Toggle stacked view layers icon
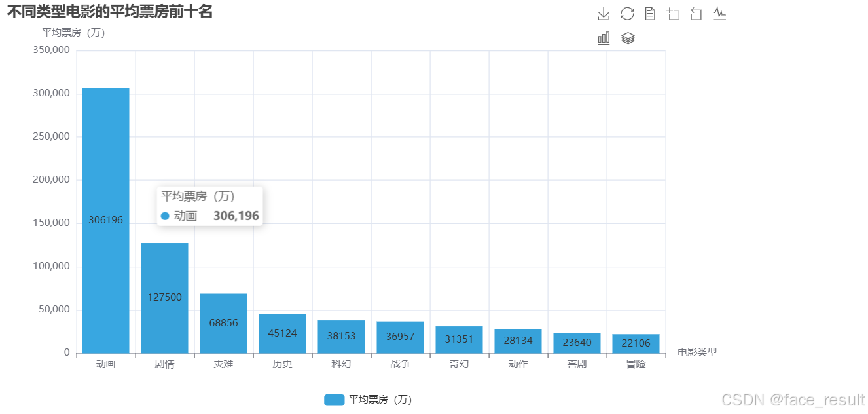Viewport: 868px width, 414px height. point(628,38)
